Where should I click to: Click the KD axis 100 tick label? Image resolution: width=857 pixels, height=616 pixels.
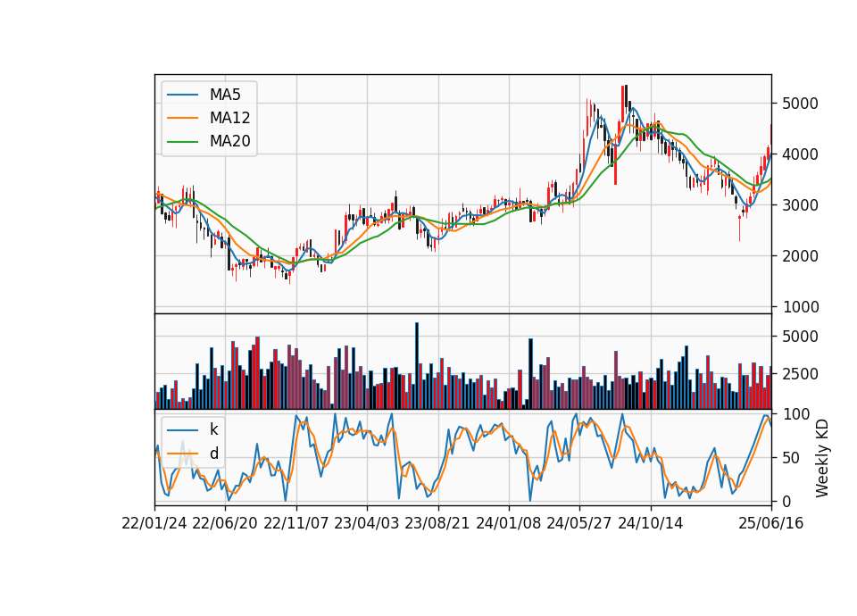pyautogui.click(x=795, y=413)
